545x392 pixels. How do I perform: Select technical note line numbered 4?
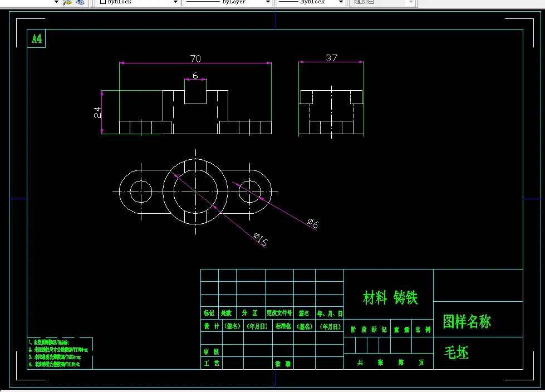[54, 364]
